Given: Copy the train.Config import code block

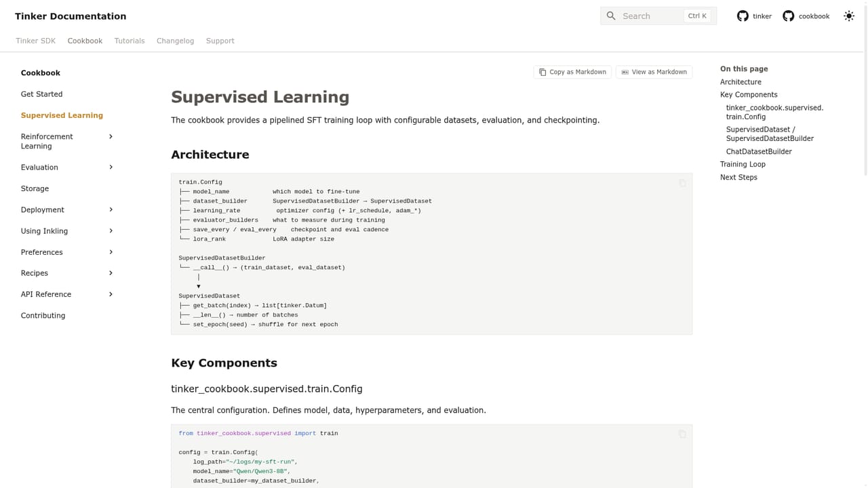Looking at the screenshot, I should tap(682, 434).
